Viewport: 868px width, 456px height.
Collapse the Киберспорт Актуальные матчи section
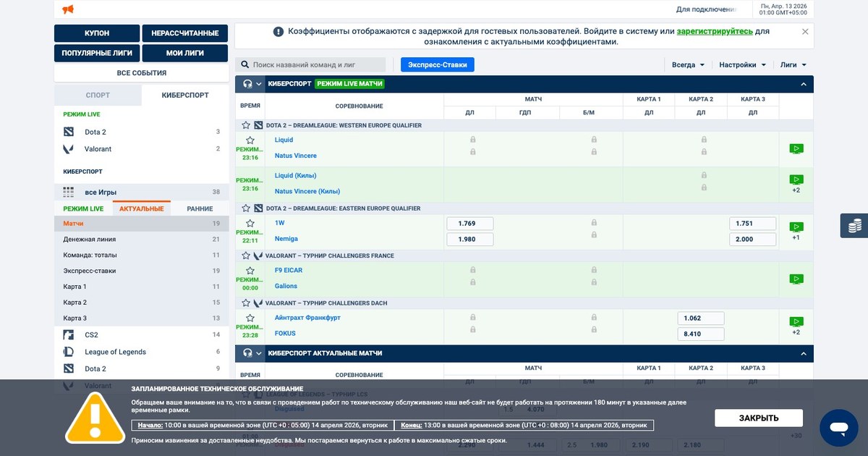pos(803,353)
